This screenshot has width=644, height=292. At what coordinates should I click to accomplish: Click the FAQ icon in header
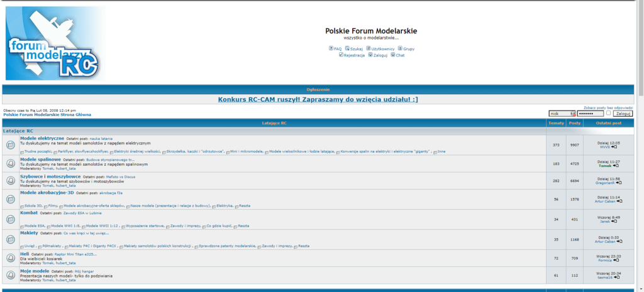331,48
